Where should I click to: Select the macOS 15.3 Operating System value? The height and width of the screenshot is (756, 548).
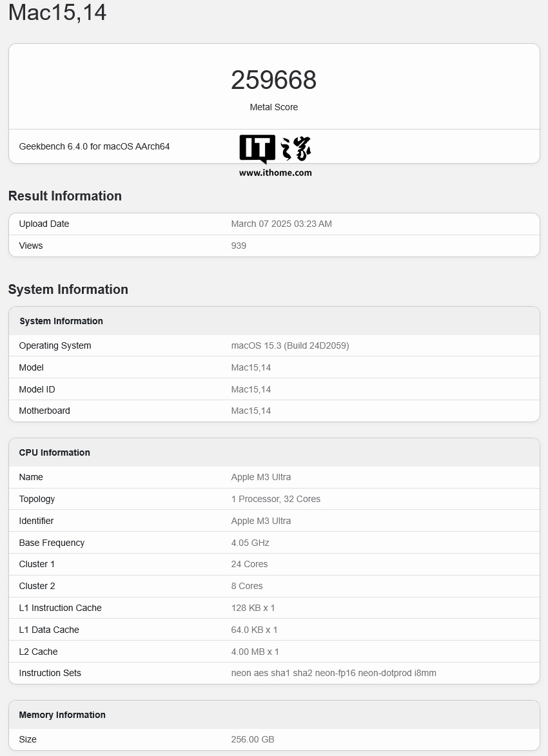click(290, 345)
